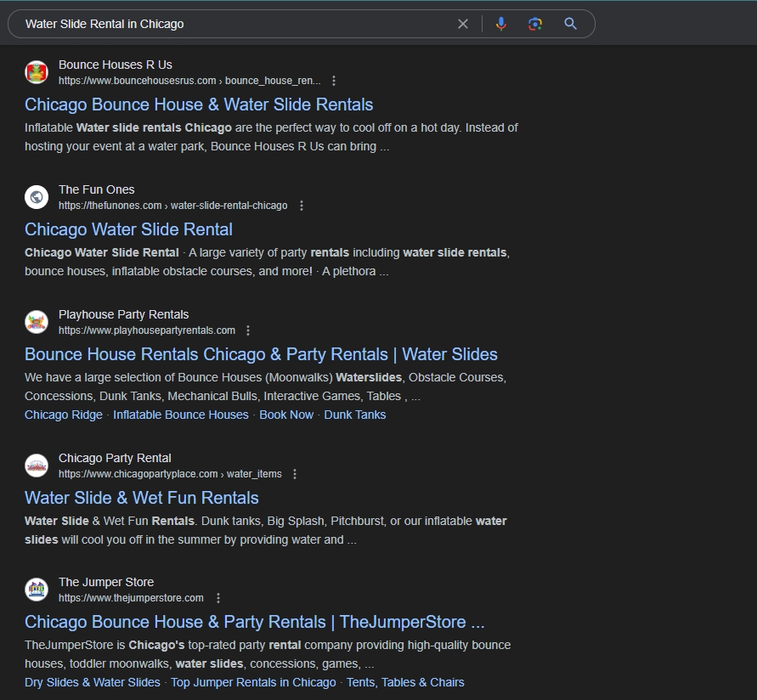Click The Fun Ones globe favicon
Screen dimensions: 757x700
coord(37,197)
